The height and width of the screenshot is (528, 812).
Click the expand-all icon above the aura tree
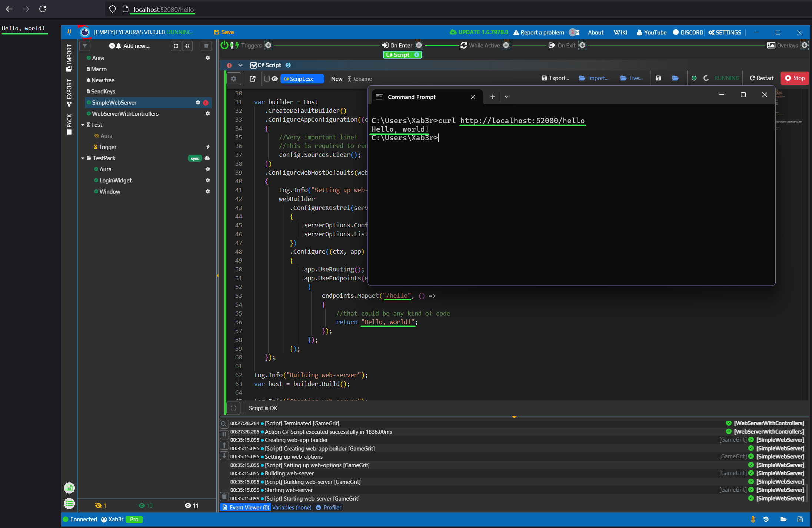(176, 46)
